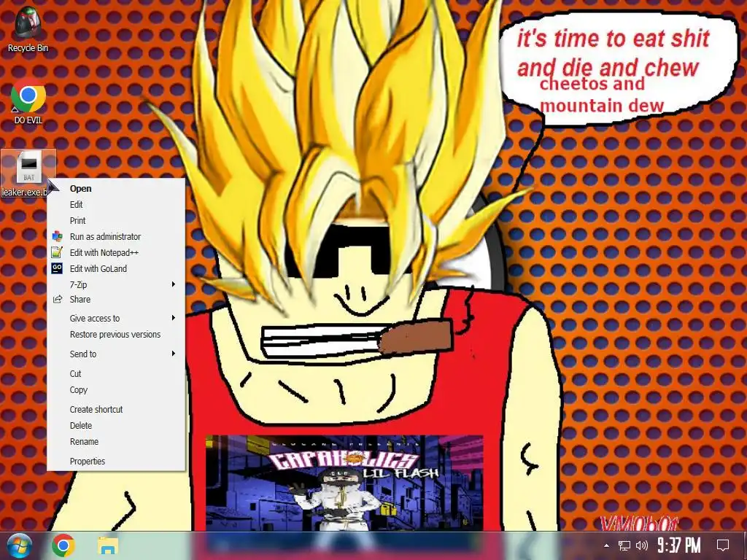Choose Delete in the context menu
Screen dimensions: 747x560
[116, 426]
